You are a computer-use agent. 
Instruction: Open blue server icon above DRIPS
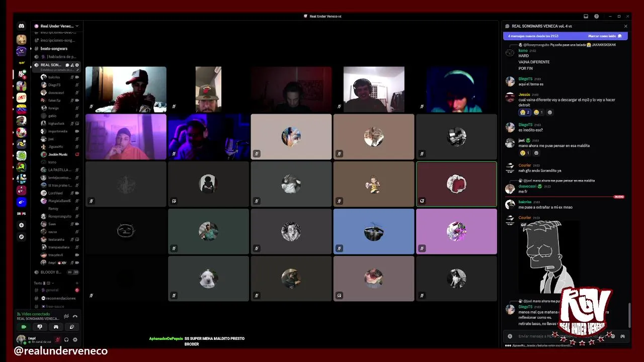21,202
